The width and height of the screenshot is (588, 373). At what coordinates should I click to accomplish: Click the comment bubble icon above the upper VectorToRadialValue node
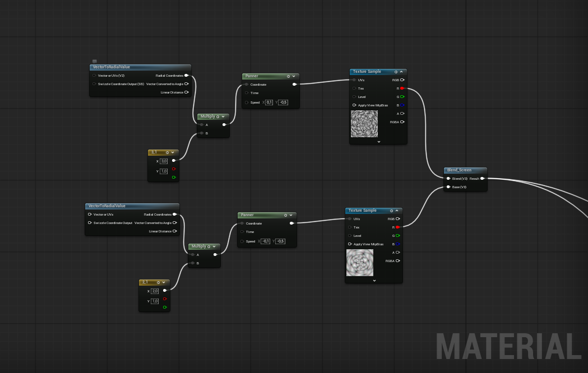pos(95,61)
